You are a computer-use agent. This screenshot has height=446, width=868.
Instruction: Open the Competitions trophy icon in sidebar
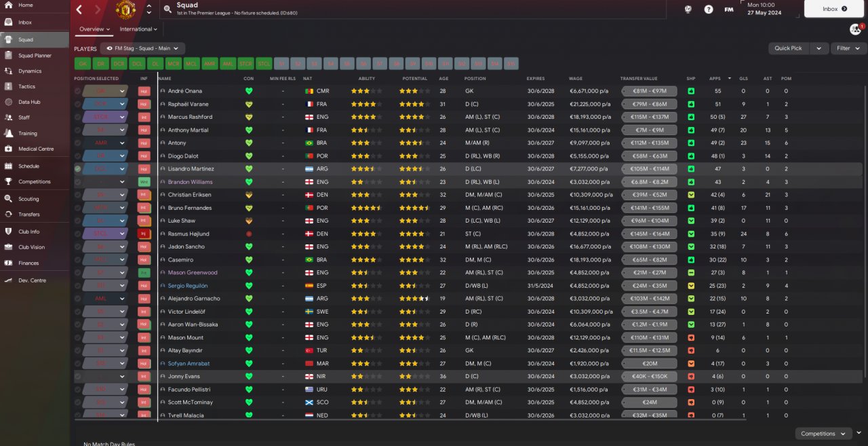tap(8, 181)
